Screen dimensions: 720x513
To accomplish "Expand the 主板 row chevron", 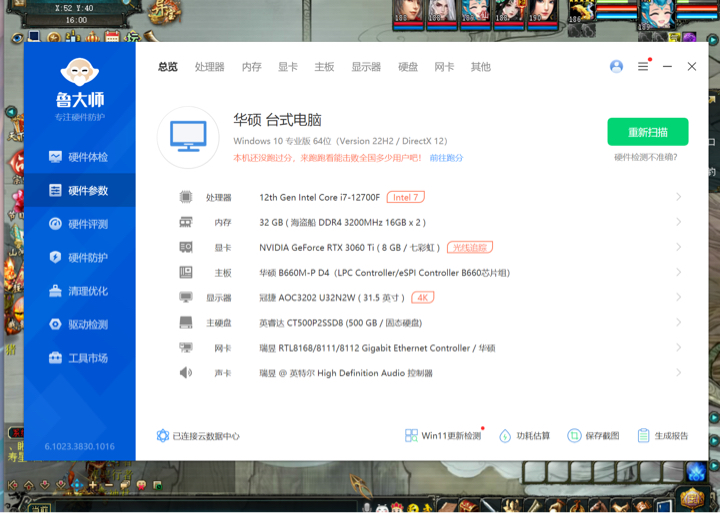I will pyautogui.click(x=678, y=272).
